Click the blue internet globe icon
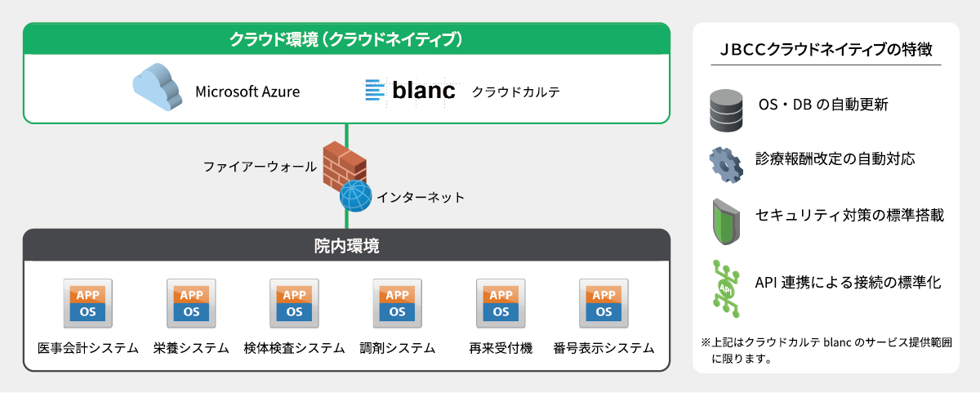 click(355, 196)
